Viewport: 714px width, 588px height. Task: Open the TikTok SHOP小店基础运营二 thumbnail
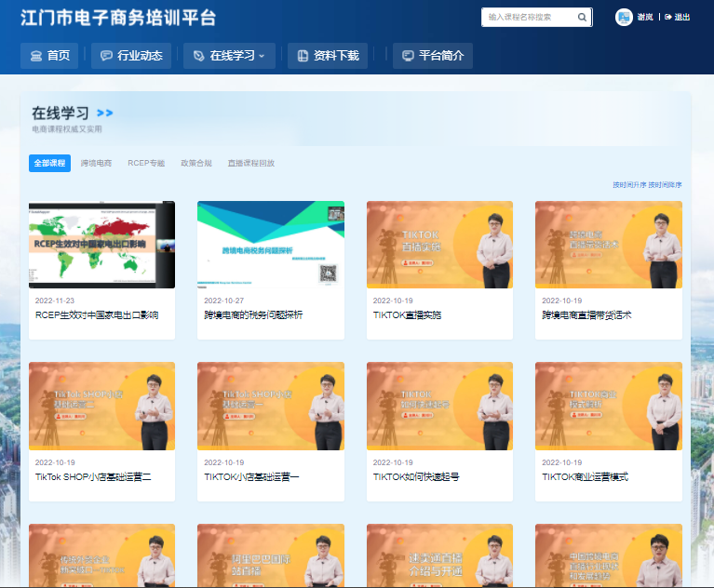[102, 406]
